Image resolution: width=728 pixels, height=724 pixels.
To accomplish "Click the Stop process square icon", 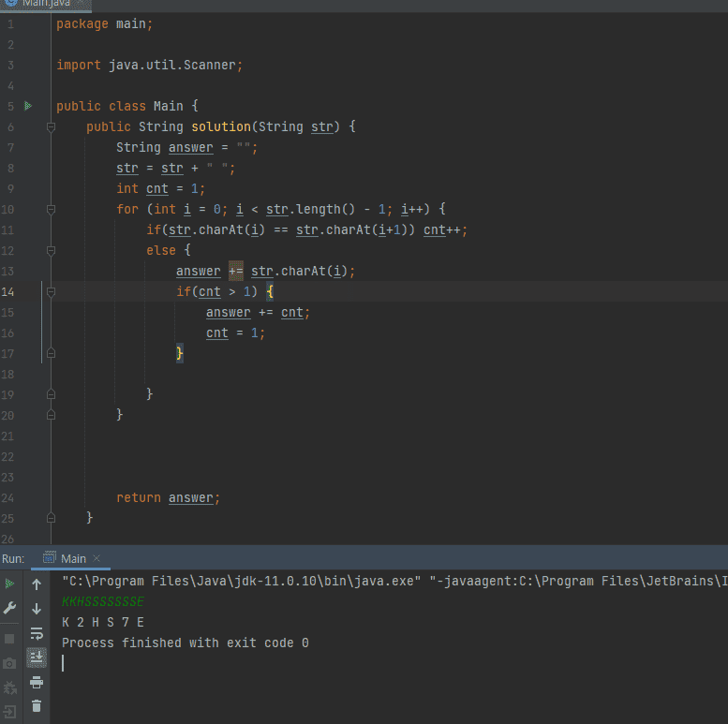I will tap(10, 638).
